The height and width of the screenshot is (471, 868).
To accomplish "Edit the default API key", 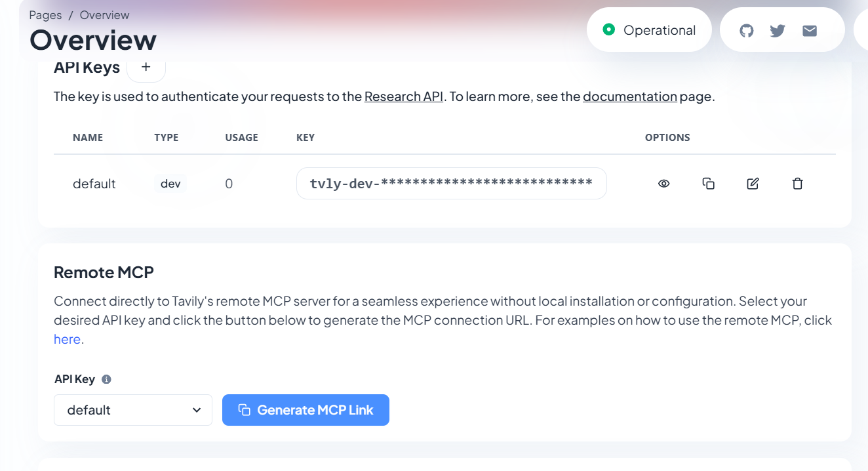I will point(753,184).
